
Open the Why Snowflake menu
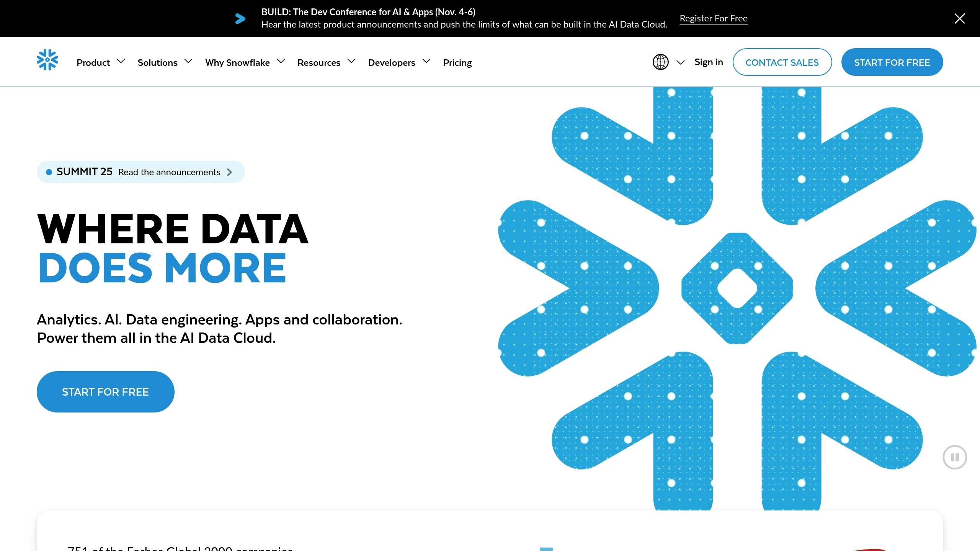(x=237, y=62)
